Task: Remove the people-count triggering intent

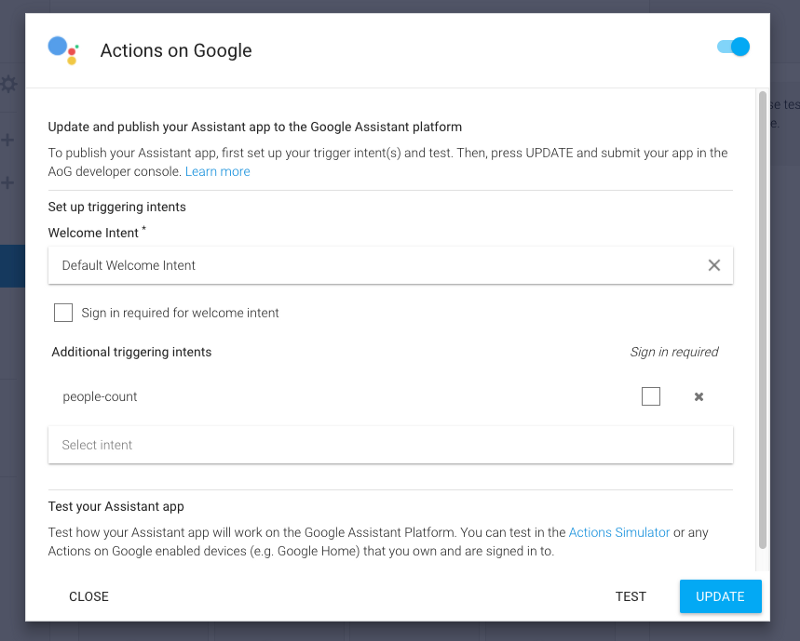Action: coord(699,397)
